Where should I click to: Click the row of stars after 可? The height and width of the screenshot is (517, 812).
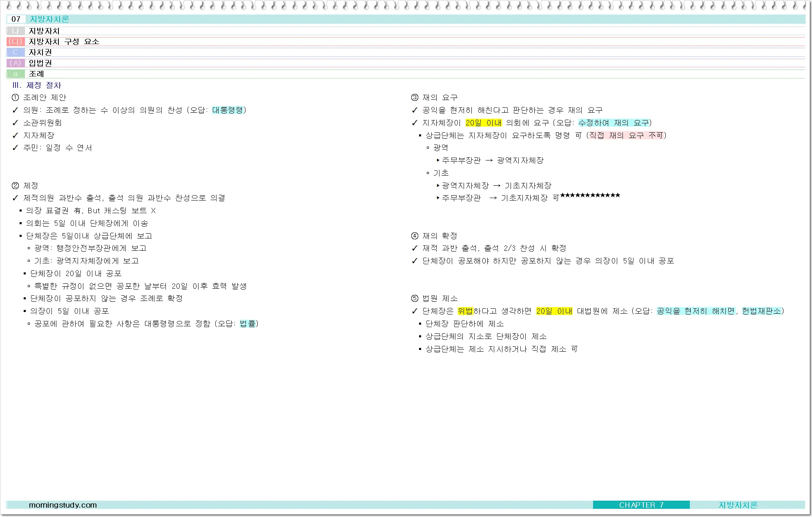(x=590, y=196)
